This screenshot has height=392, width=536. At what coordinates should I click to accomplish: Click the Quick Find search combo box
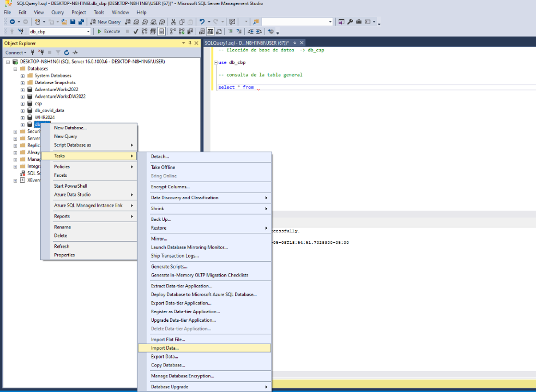point(297,22)
